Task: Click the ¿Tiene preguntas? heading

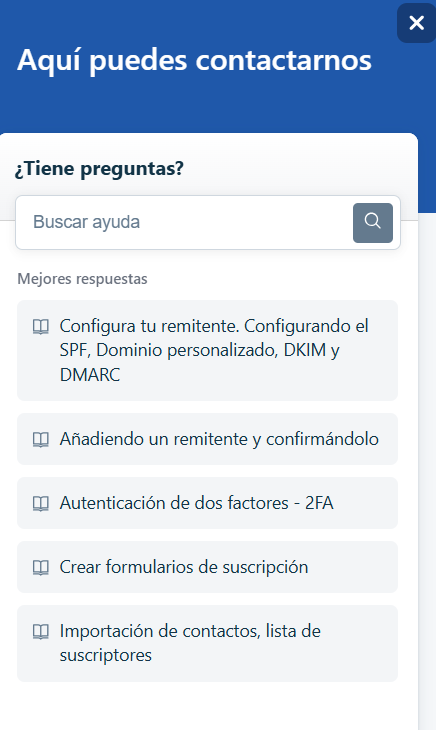Action: click(99, 169)
